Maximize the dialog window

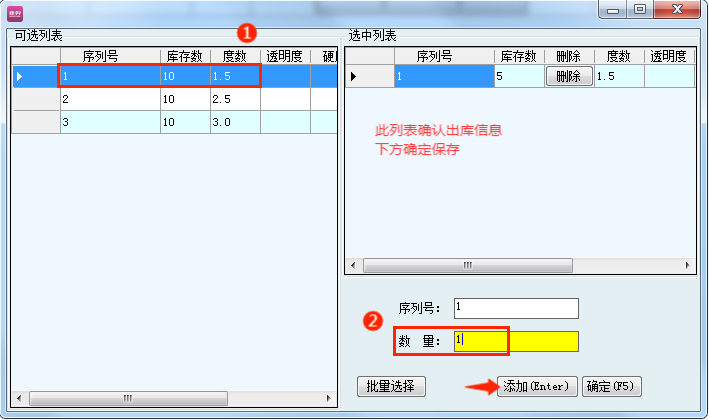click(638, 9)
